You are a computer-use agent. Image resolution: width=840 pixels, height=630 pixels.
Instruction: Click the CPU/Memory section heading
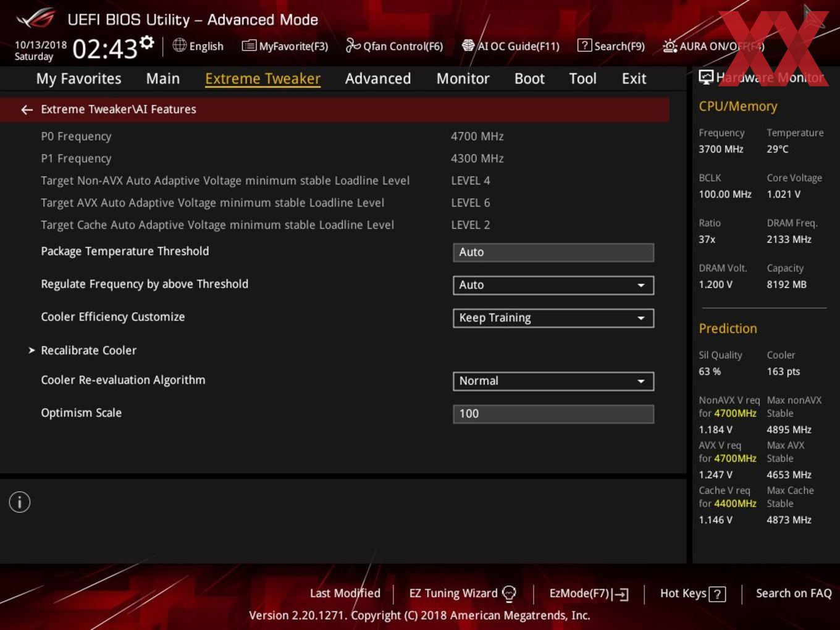[737, 106]
